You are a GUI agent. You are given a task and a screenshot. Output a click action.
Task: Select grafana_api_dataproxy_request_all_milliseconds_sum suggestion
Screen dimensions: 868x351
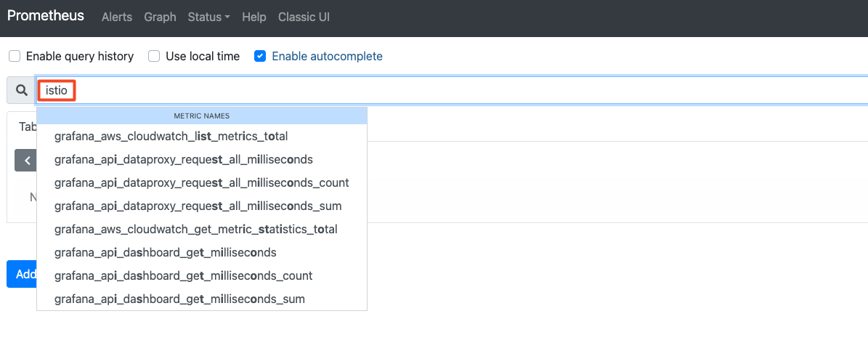(x=198, y=206)
